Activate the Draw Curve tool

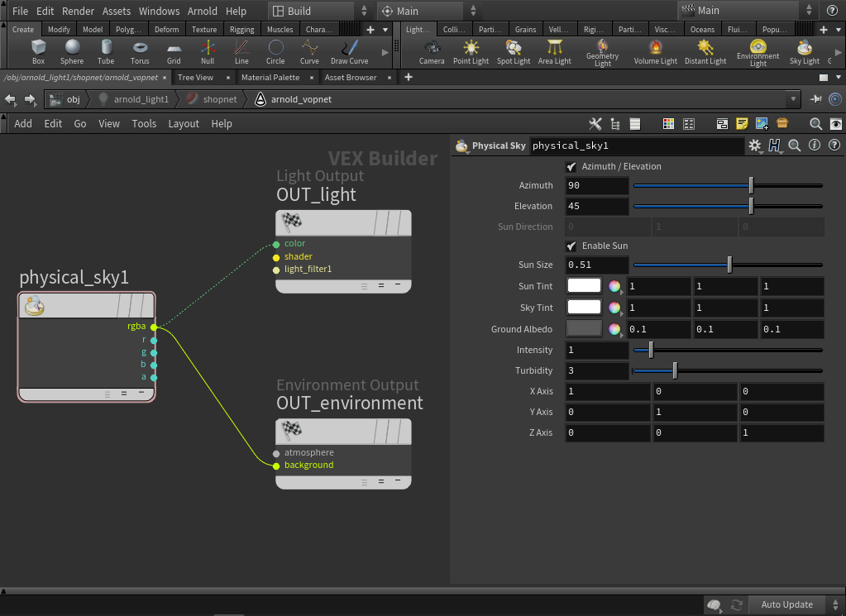[x=350, y=52]
